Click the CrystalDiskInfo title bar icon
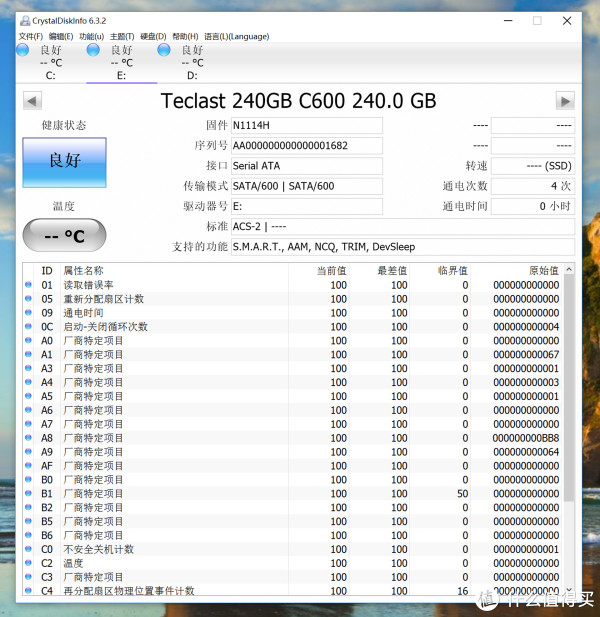This screenshot has width=600, height=617. pos(25,20)
